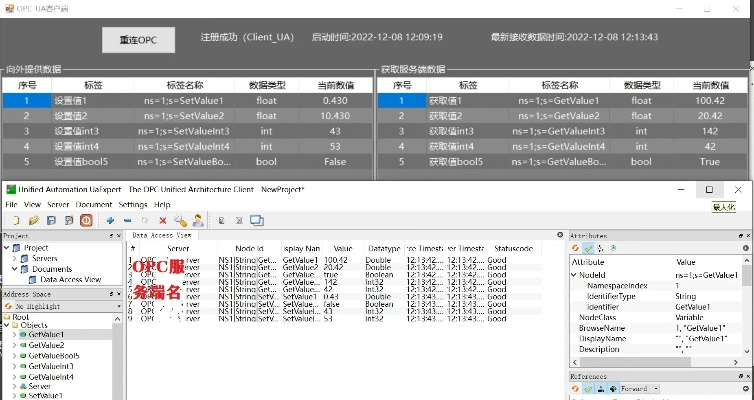
Task: Open the Settings menu
Action: click(135, 204)
